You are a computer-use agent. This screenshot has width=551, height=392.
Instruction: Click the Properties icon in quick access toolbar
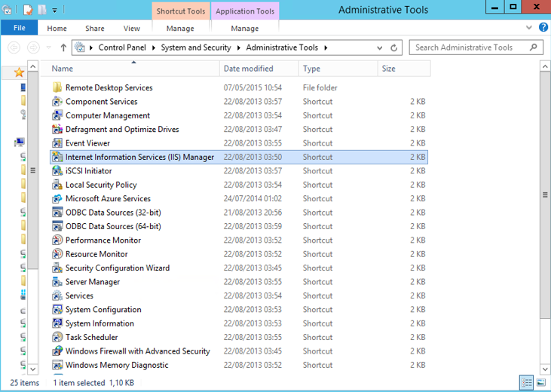tap(27, 10)
